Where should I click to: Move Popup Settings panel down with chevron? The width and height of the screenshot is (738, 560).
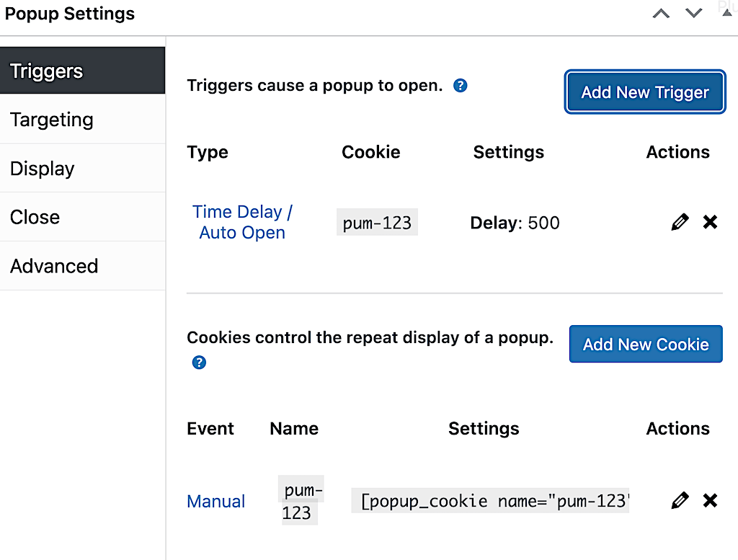693,14
